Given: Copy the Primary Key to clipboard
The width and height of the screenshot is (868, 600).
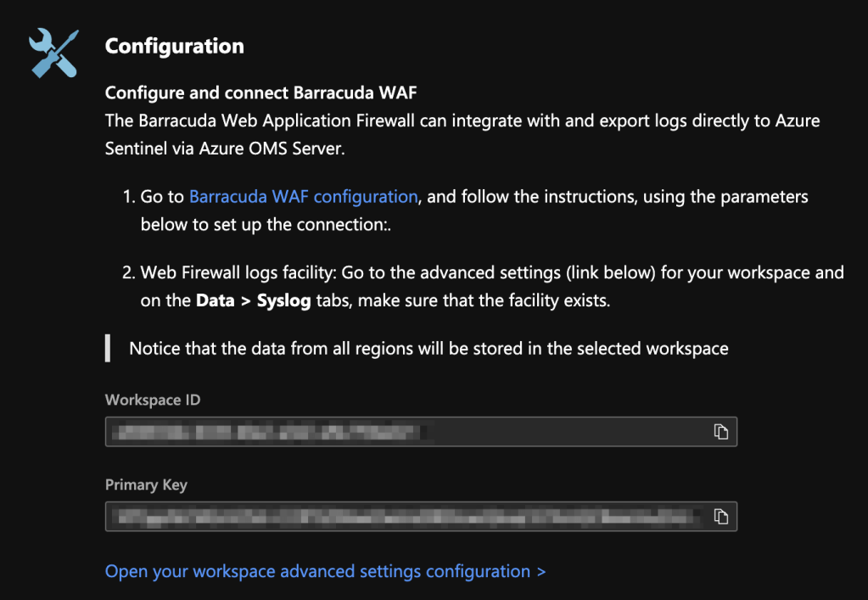Looking at the screenshot, I should coord(720,516).
